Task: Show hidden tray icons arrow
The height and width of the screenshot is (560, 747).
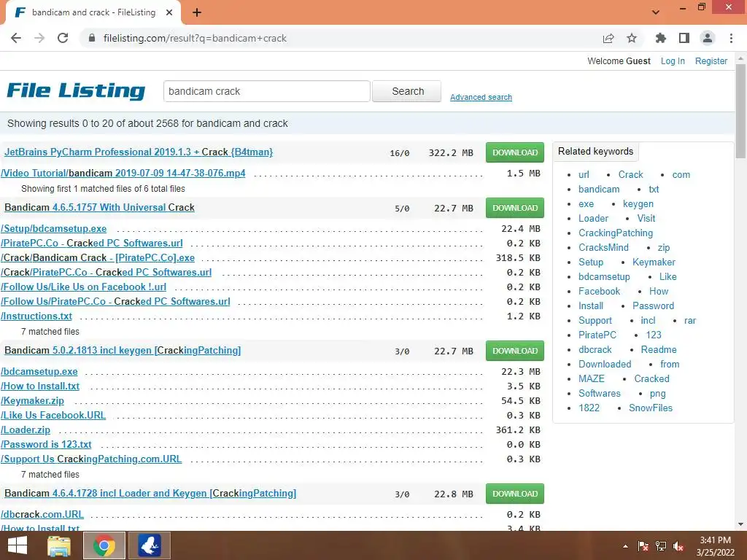Action: (x=625, y=546)
